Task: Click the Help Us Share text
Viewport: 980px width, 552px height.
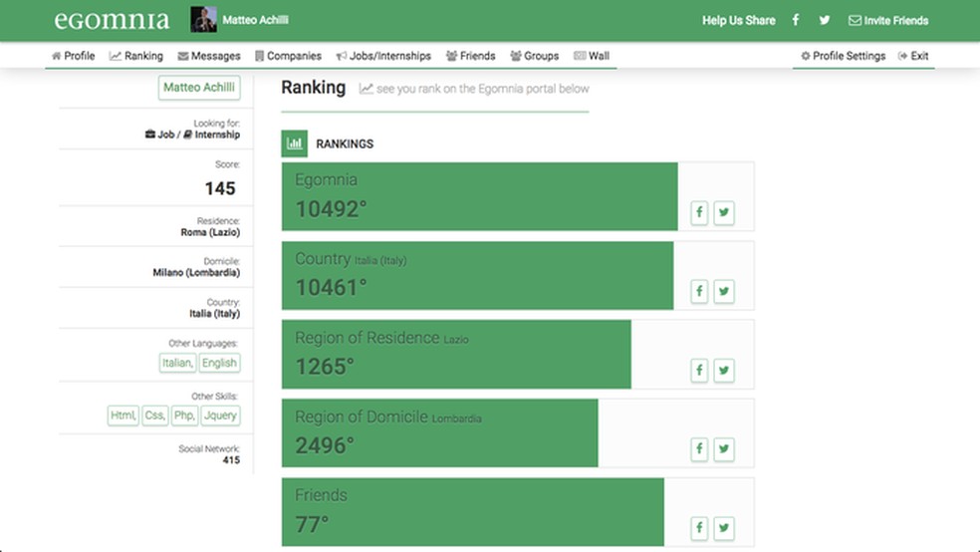Action: (x=738, y=21)
